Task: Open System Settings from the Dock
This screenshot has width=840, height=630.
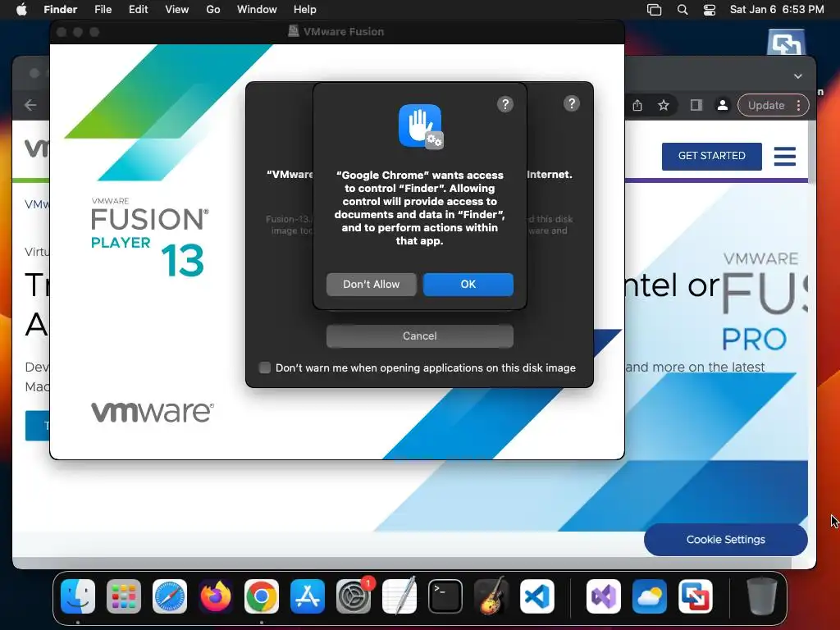Action: tap(354, 596)
